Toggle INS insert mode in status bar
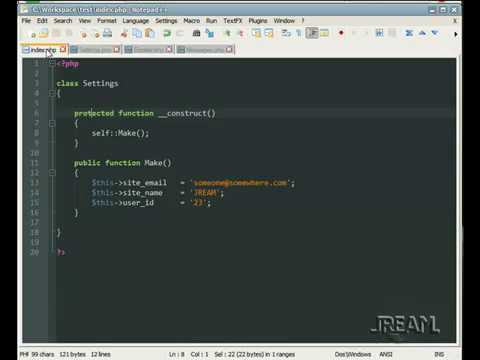Viewport: 480px width, 360px height. 439,354
